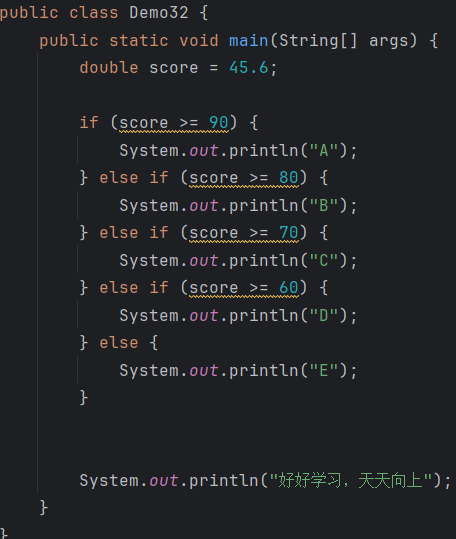The width and height of the screenshot is (456, 539).
Task: Click the class name Demo32
Action: point(159,13)
